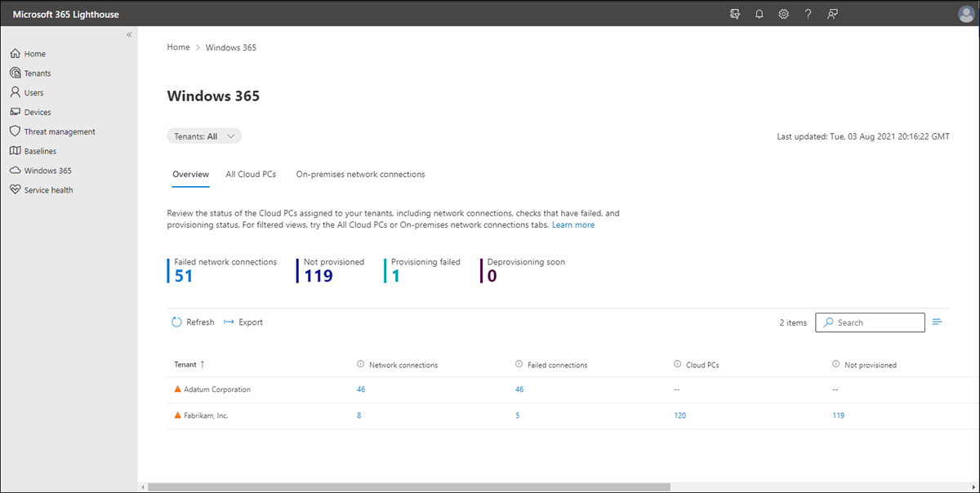The image size is (980, 493).
Task: Click the Microsoft 365 Lighthouse title
Action: pyautogui.click(x=66, y=14)
